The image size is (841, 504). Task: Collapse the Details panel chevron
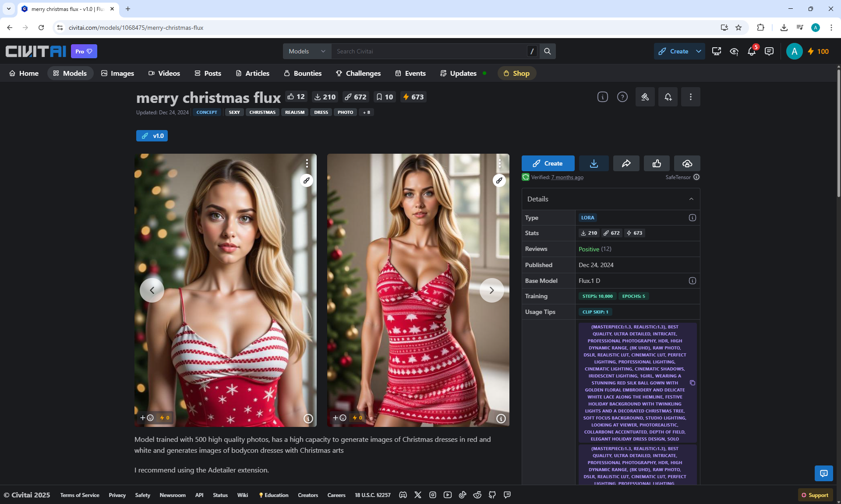point(691,199)
